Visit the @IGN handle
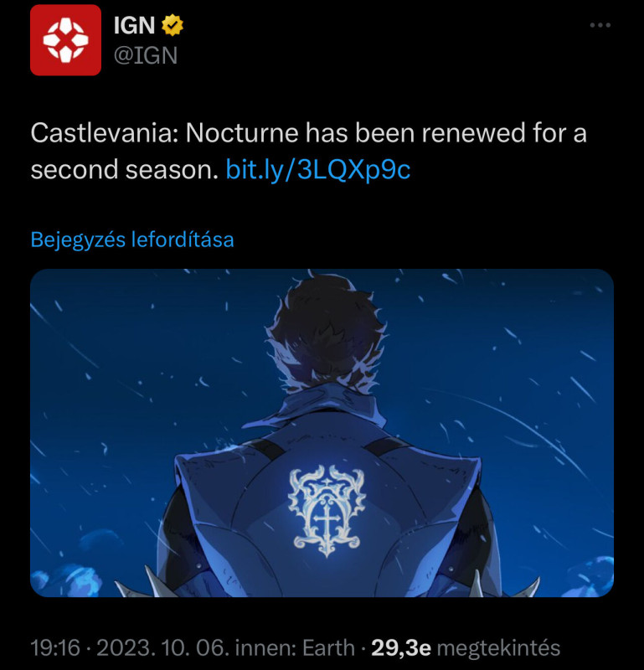The image size is (644, 670). tap(146, 55)
